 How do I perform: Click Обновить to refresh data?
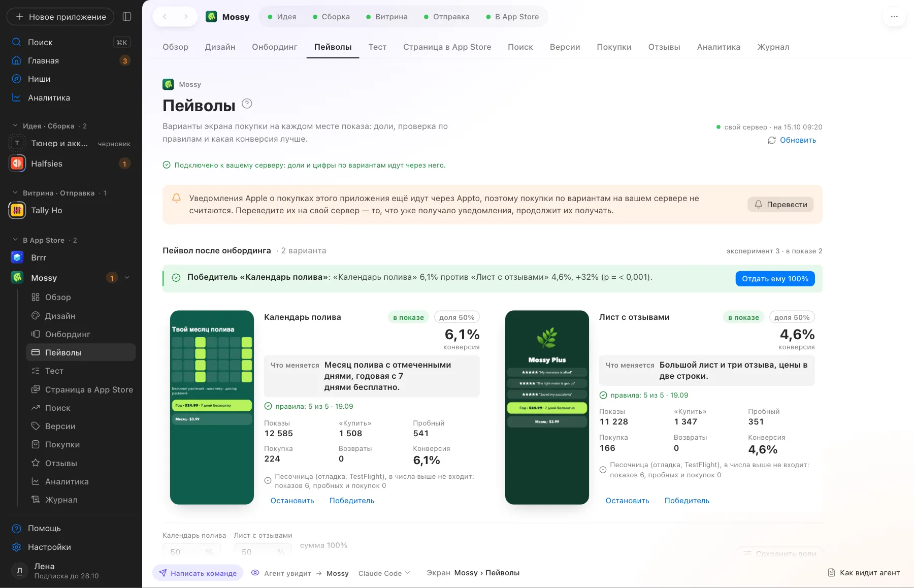tap(792, 140)
